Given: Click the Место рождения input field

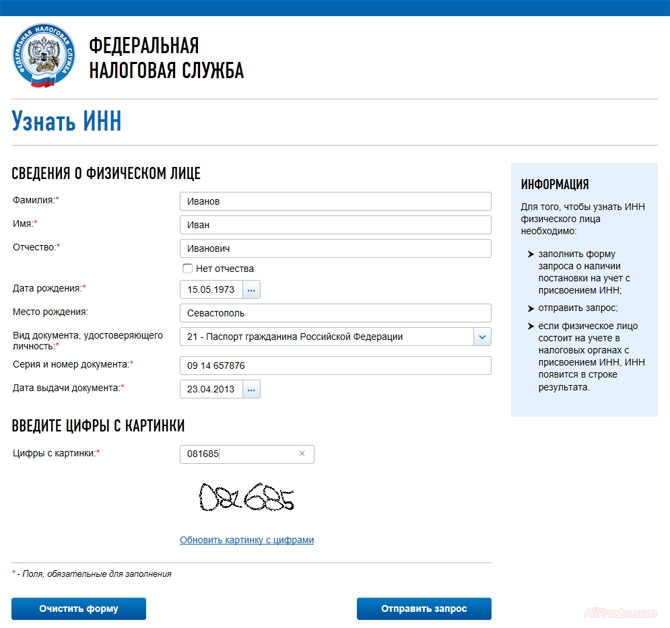Looking at the screenshot, I should coord(335,313).
